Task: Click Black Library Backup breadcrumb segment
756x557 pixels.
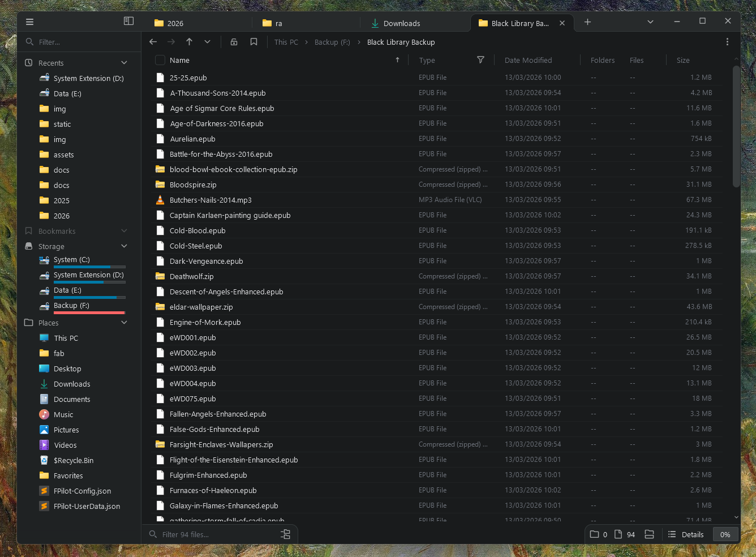Action: click(401, 42)
